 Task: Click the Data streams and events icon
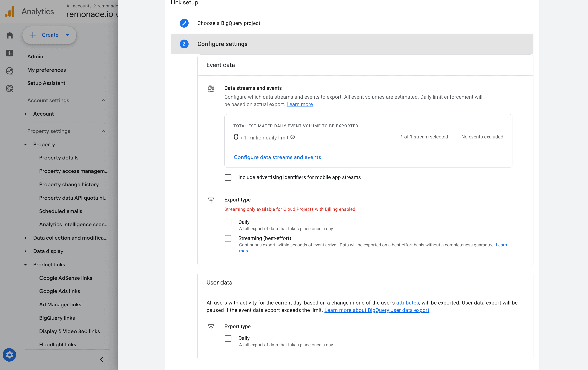pos(211,89)
